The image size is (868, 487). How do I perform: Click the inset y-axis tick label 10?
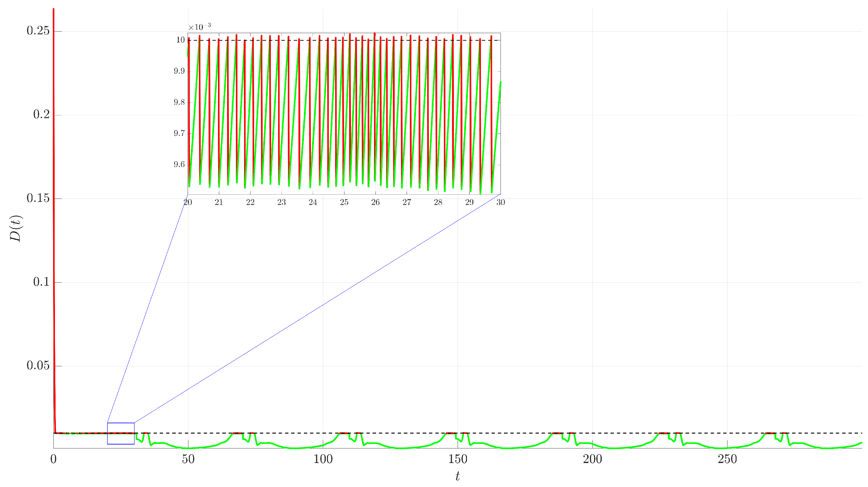pyautogui.click(x=181, y=40)
